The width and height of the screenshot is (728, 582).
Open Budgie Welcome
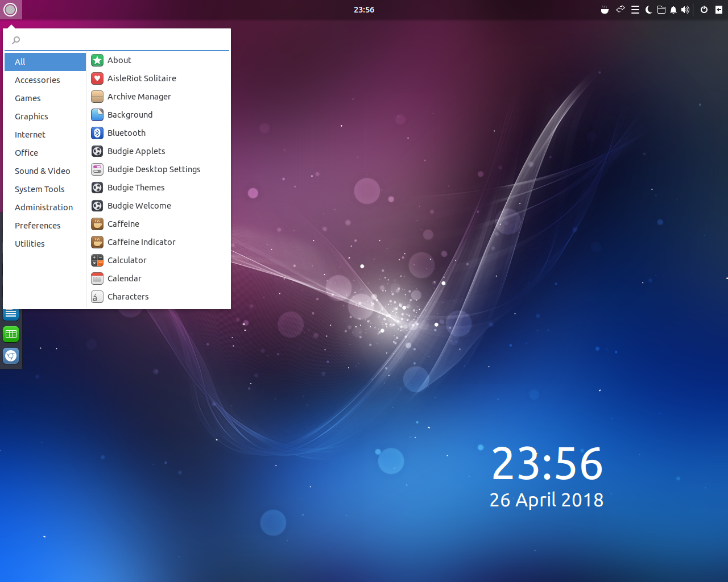[x=159, y=206]
